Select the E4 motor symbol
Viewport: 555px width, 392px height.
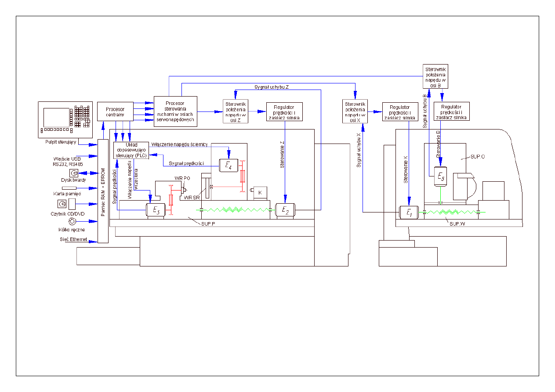pyautogui.click(x=228, y=165)
